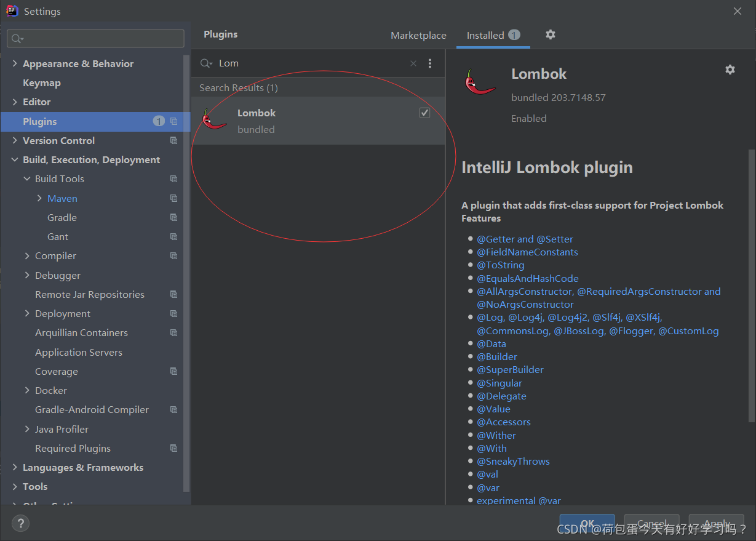Expand the Compiler node arrow
756x541 pixels.
27,255
